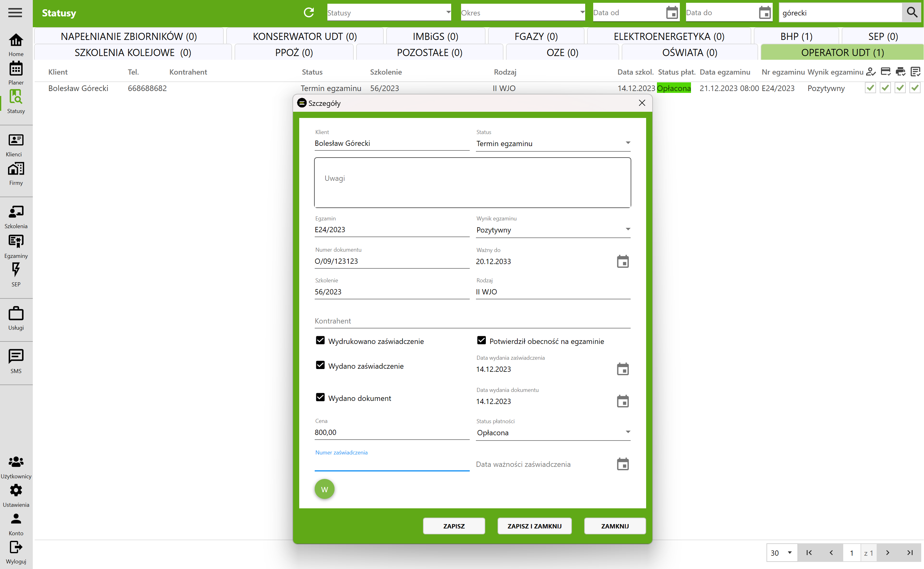
Task: Switch to the KONSERWATOR UDT (0) tab
Action: click(x=304, y=37)
